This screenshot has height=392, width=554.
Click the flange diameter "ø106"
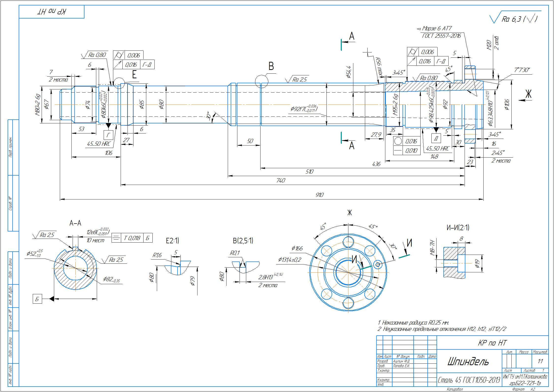click(506, 105)
